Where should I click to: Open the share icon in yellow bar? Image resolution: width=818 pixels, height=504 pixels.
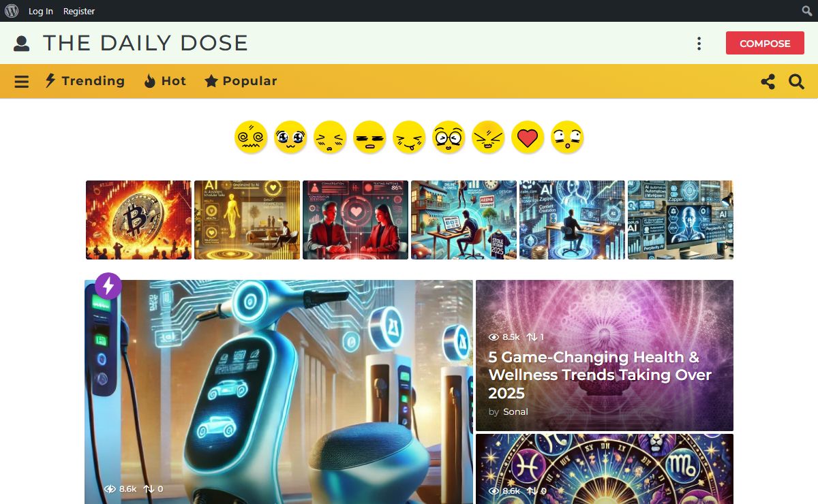[x=768, y=82]
